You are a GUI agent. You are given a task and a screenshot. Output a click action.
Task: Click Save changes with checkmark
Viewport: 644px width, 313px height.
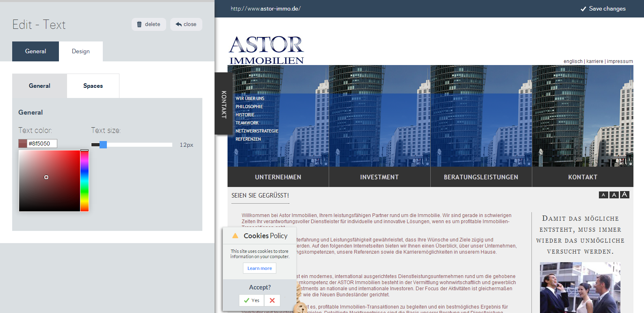click(x=603, y=9)
